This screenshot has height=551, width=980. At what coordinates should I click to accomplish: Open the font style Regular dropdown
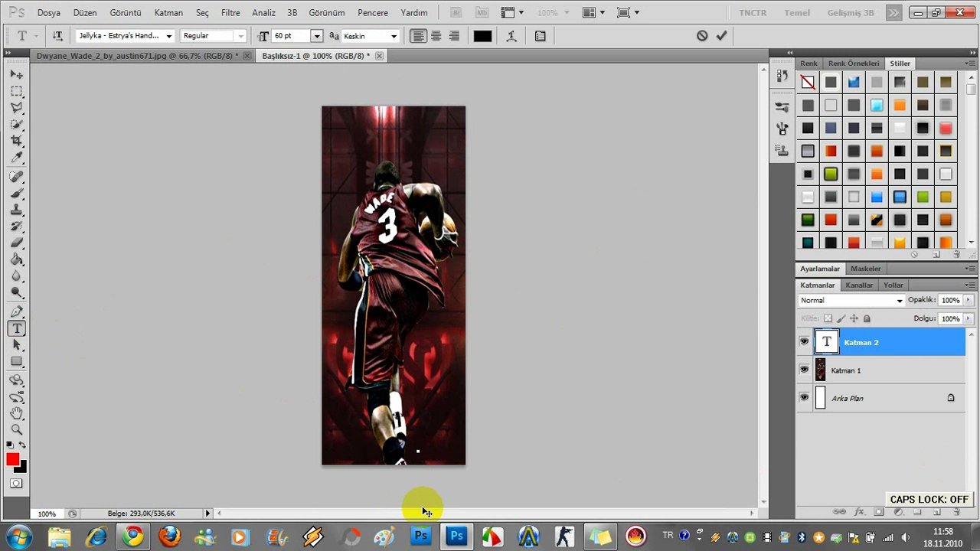(240, 36)
